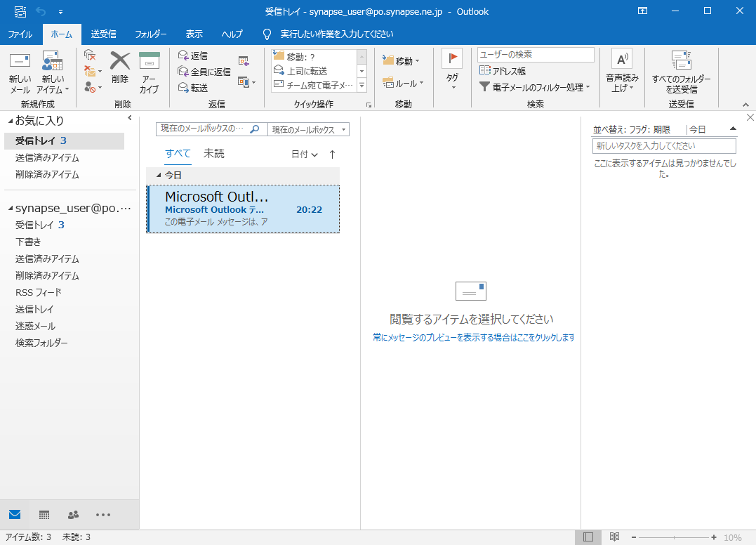Click the send/receive icon in the title bar

point(20,11)
